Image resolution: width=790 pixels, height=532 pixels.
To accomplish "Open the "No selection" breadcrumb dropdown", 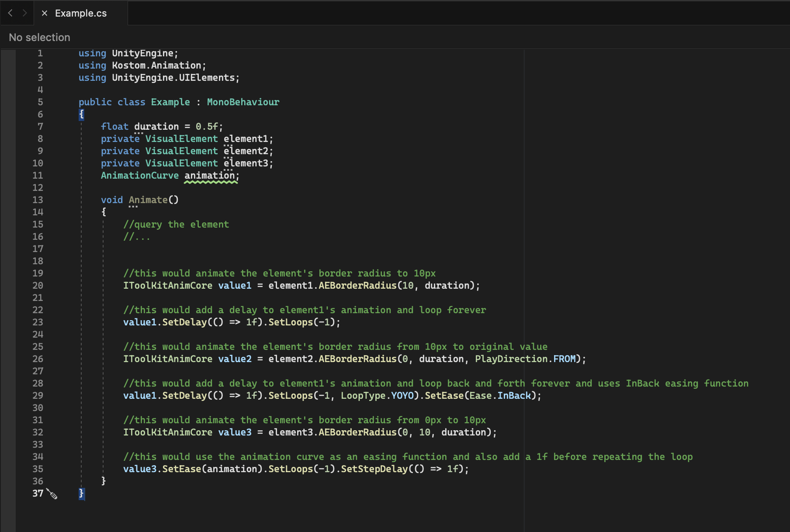I will pyautogui.click(x=39, y=38).
